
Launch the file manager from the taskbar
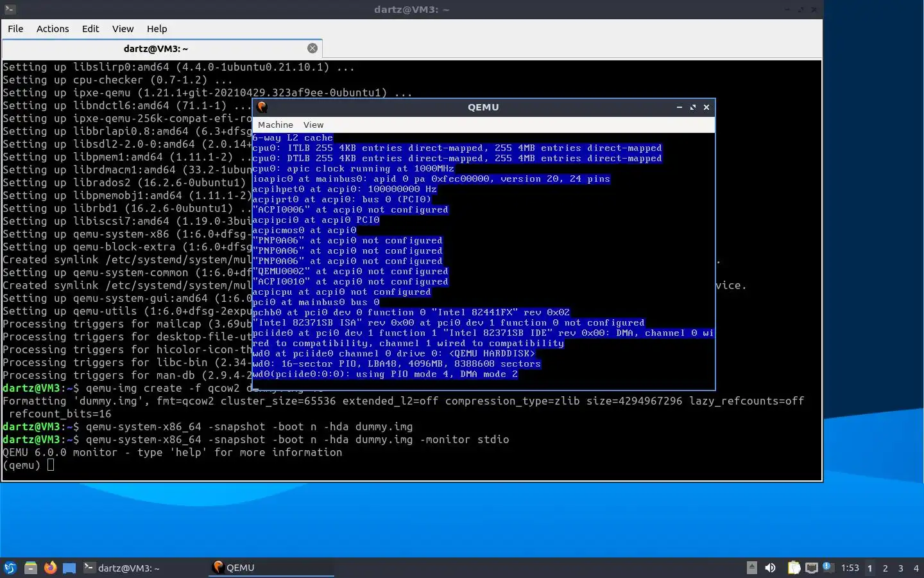point(30,568)
